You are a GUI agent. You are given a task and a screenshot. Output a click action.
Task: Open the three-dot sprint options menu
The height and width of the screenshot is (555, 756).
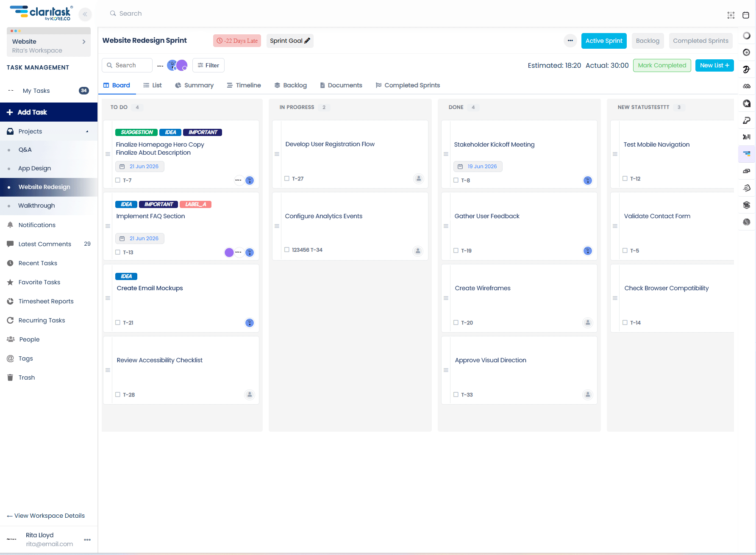[570, 41]
